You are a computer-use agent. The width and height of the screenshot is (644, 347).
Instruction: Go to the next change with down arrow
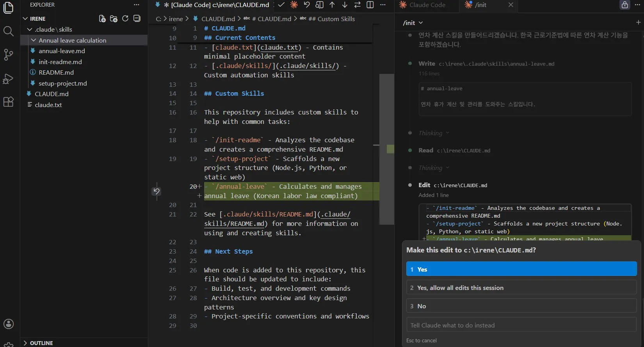pyautogui.click(x=345, y=5)
